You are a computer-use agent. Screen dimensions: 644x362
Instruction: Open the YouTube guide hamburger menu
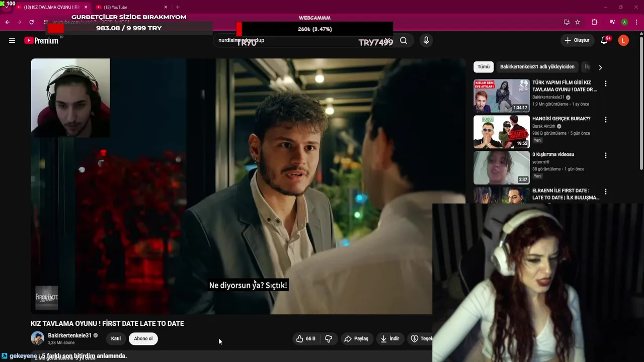[12, 41]
